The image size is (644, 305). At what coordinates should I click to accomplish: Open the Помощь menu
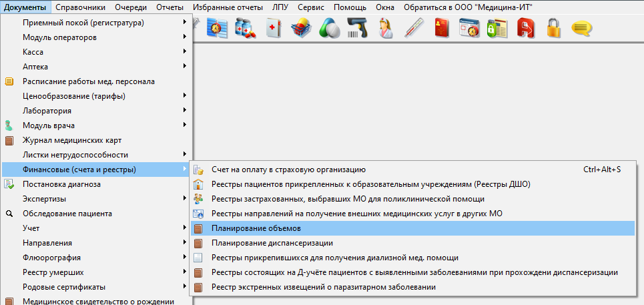350,7
